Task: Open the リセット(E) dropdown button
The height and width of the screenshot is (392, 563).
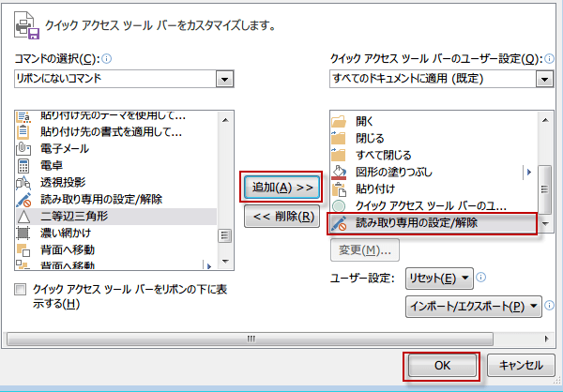Action: pos(439,279)
